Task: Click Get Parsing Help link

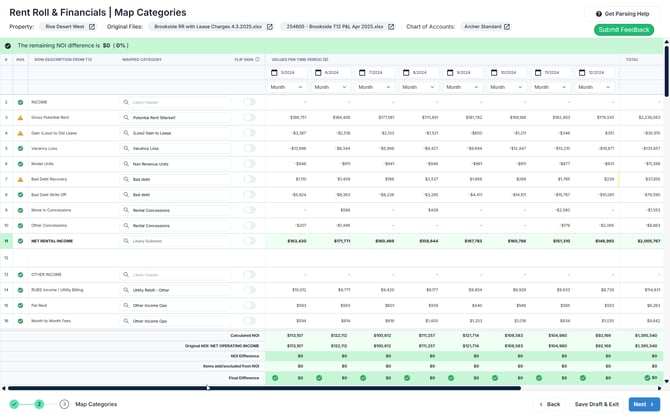Action: coord(623,14)
